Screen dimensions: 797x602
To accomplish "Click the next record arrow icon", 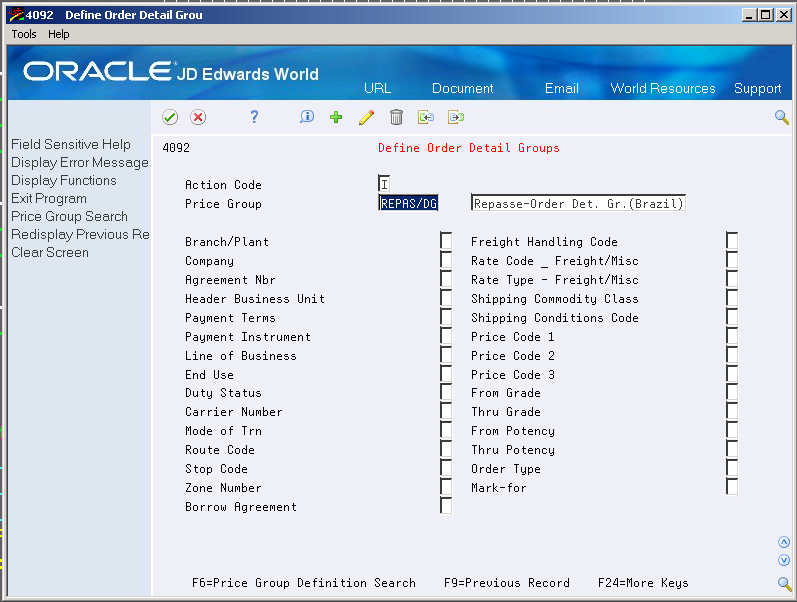I will [456, 117].
